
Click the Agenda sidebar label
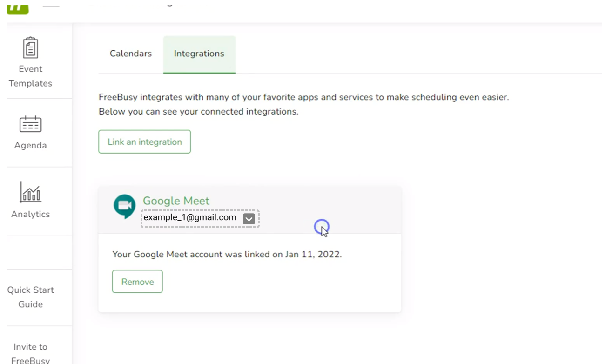point(31,145)
